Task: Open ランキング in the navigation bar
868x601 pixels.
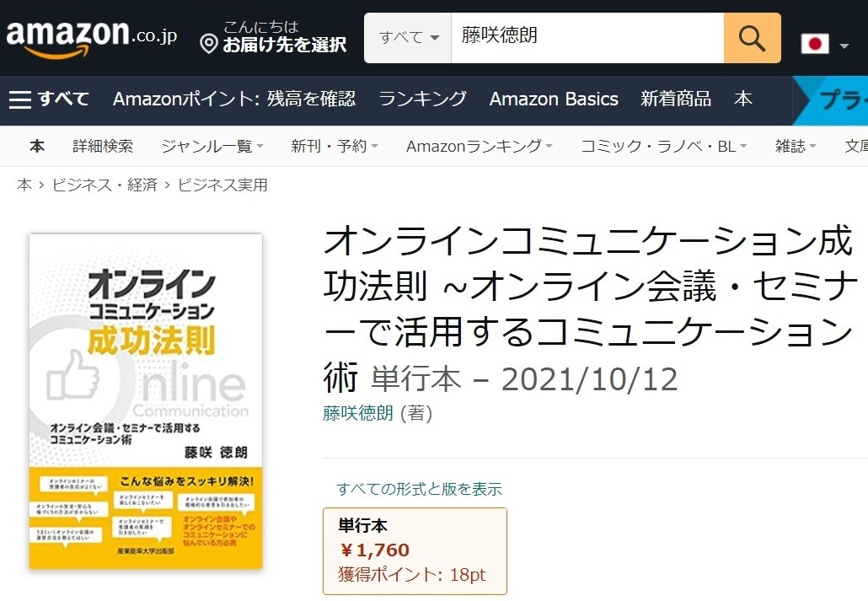Action: 423,99
